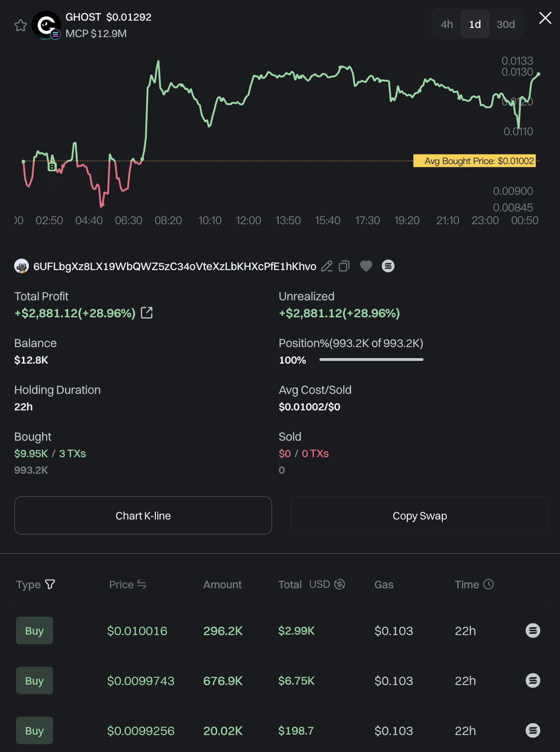Share total profit via export icon
The image size is (560, 752).
[147, 313]
